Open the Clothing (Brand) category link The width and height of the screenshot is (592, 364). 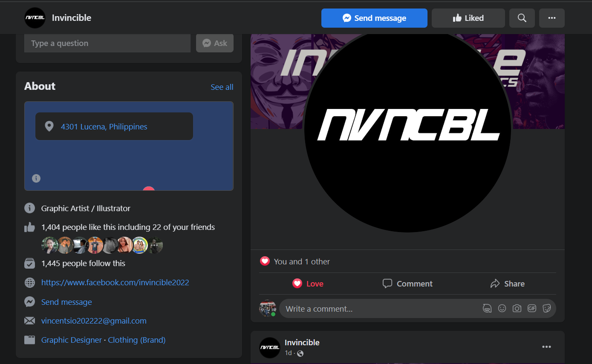(x=136, y=340)
